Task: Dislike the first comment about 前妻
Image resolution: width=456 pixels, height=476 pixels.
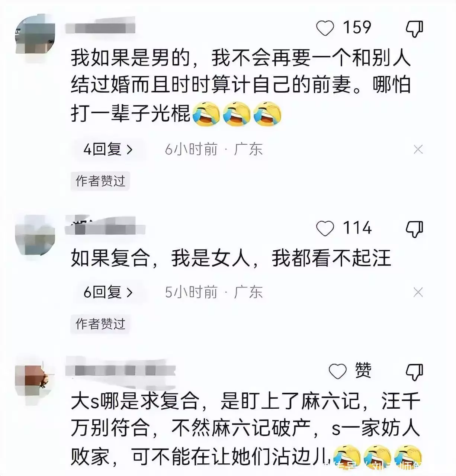Action: tap(414, 29)
